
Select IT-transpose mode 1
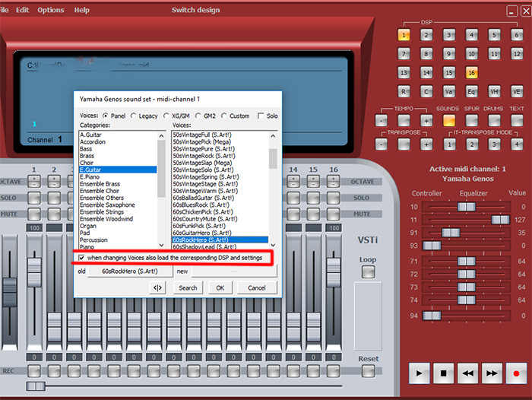450,144
